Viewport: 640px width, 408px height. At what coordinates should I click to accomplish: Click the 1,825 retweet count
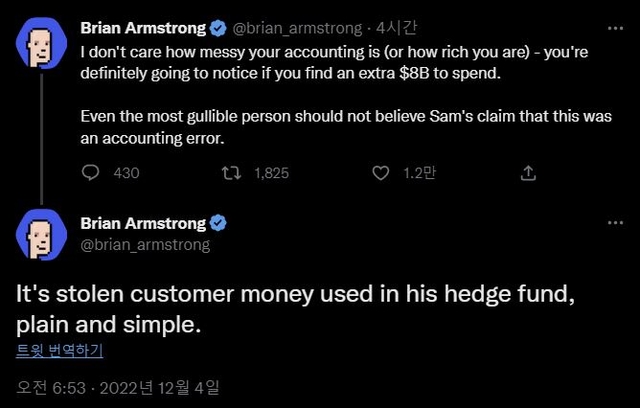[x=271, y=173]
